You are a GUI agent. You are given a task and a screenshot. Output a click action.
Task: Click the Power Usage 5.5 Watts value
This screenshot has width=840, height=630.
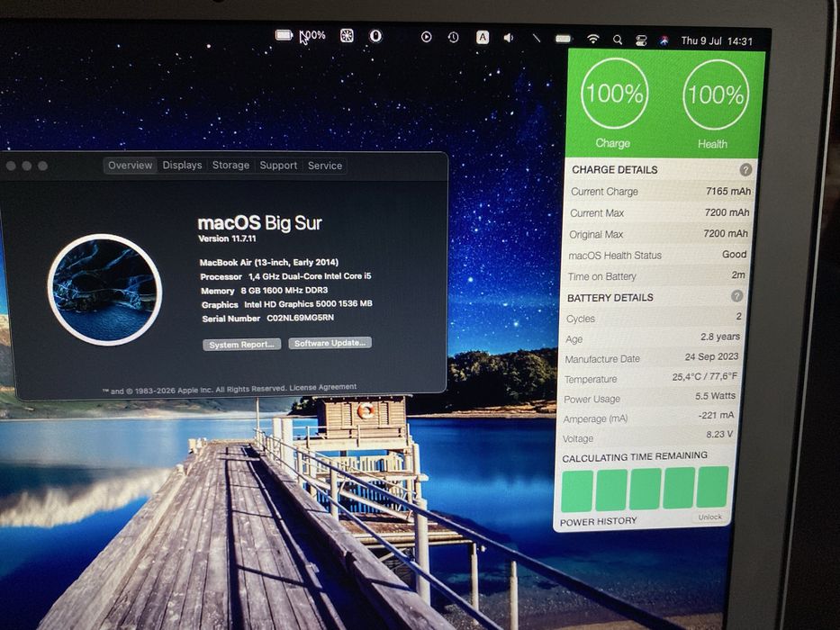715,396
